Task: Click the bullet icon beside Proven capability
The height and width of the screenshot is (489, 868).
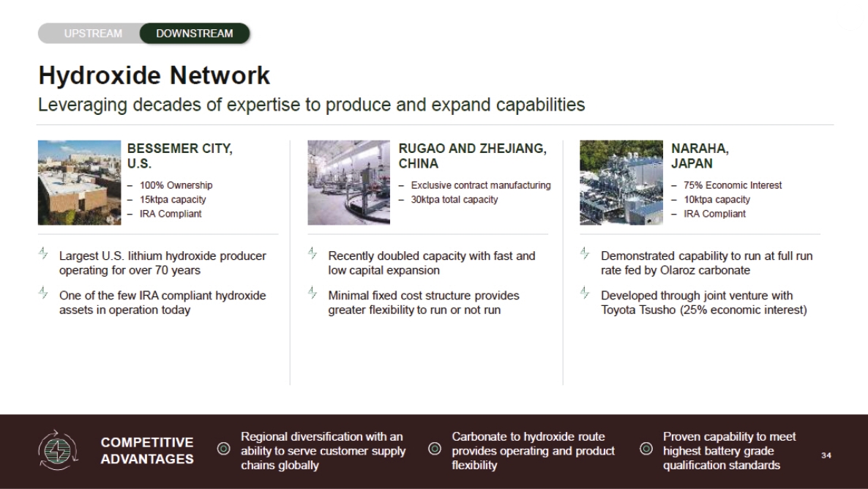Action: [646, 449]
